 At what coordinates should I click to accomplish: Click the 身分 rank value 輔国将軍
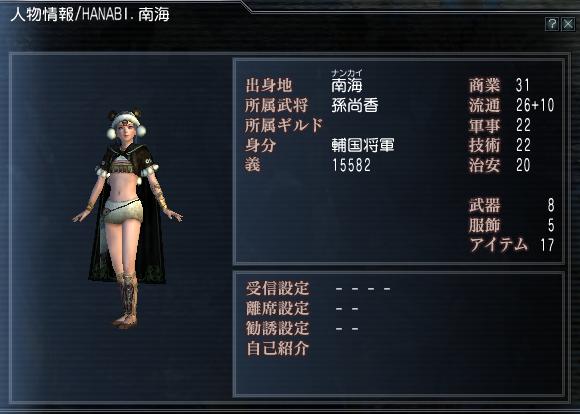pos(363,145)
